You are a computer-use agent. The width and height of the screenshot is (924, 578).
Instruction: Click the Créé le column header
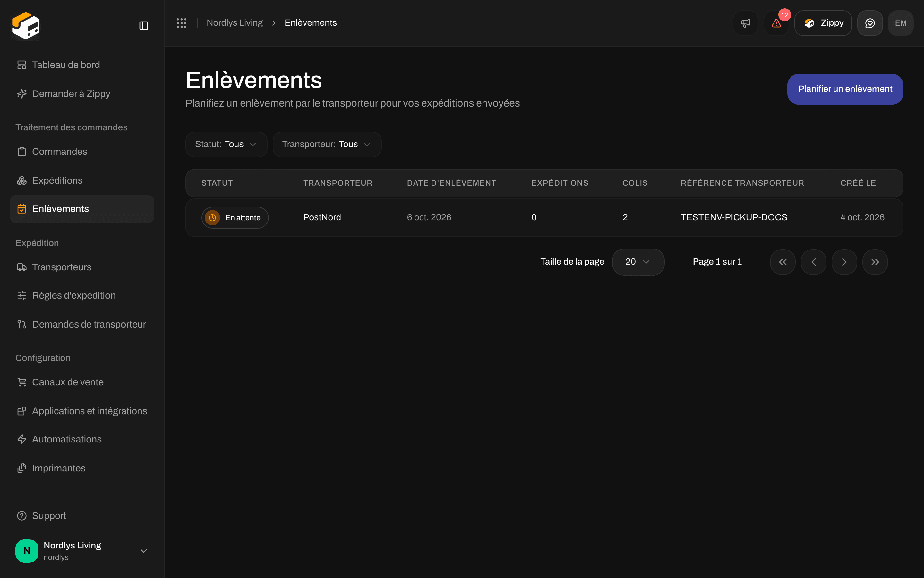pos(858,183)
